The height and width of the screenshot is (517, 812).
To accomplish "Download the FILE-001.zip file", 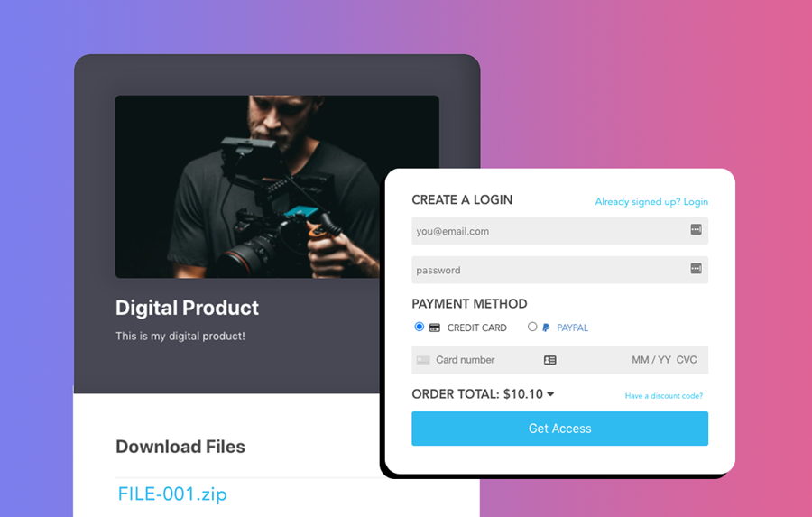I will (x=172, y=494).
